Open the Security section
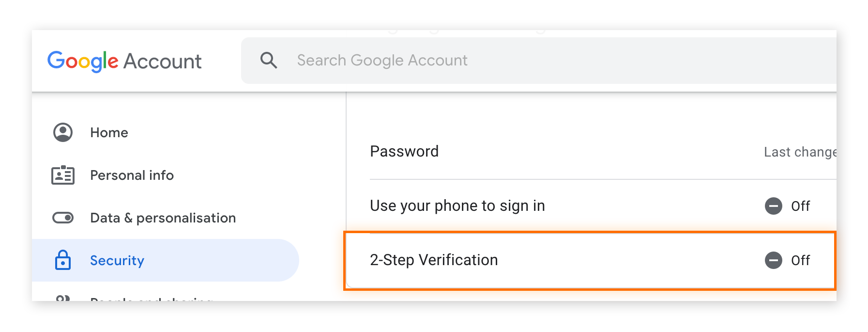The height and width of the screenshot is (332, 868). click(x=117, y=260)
